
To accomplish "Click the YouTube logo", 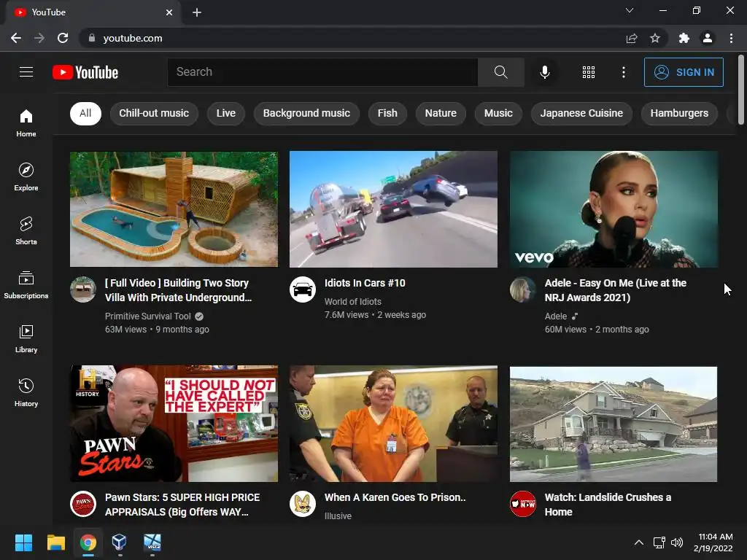I will click(x=85, y=72).
